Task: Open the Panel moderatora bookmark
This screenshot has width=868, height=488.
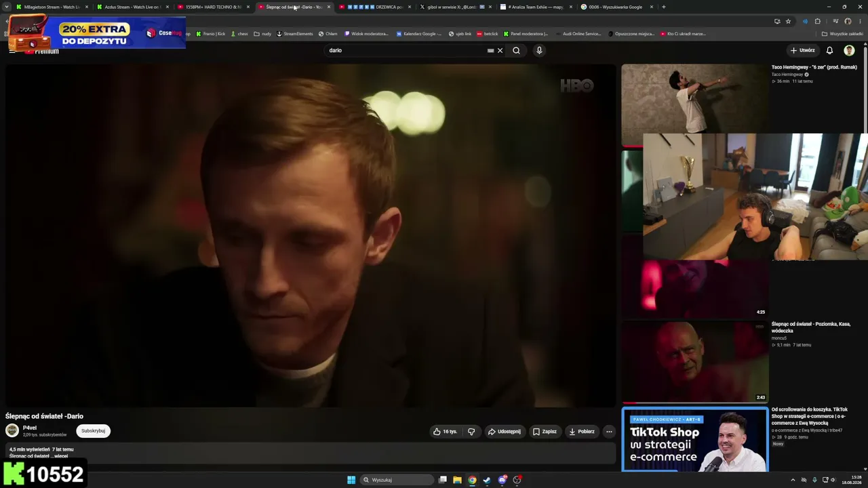Action: 526,34
